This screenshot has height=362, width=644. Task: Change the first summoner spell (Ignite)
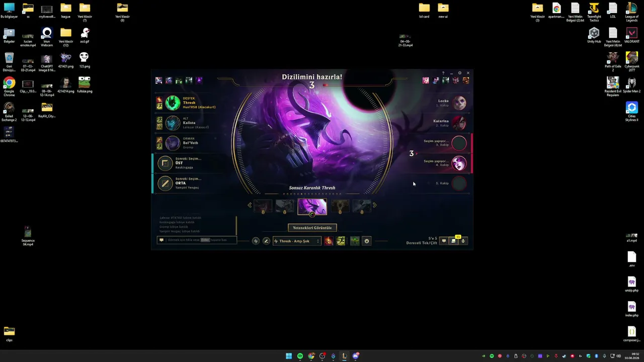(x=329, y=241)
